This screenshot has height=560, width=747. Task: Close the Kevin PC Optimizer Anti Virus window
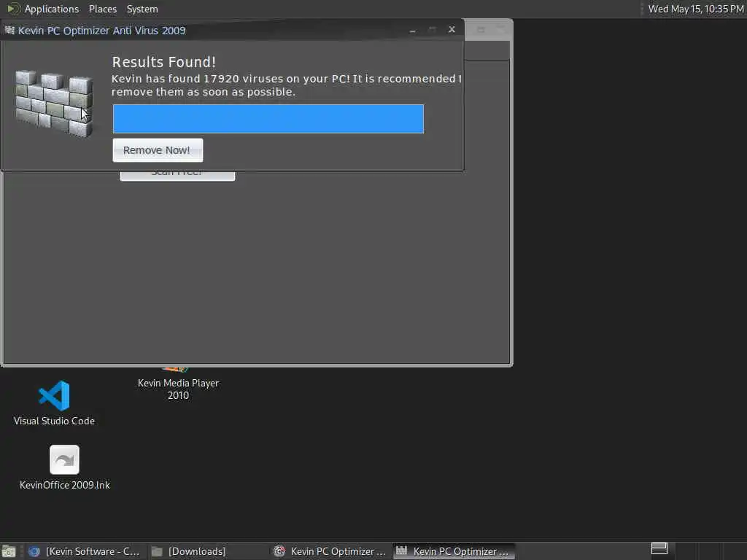pos(452,29)
